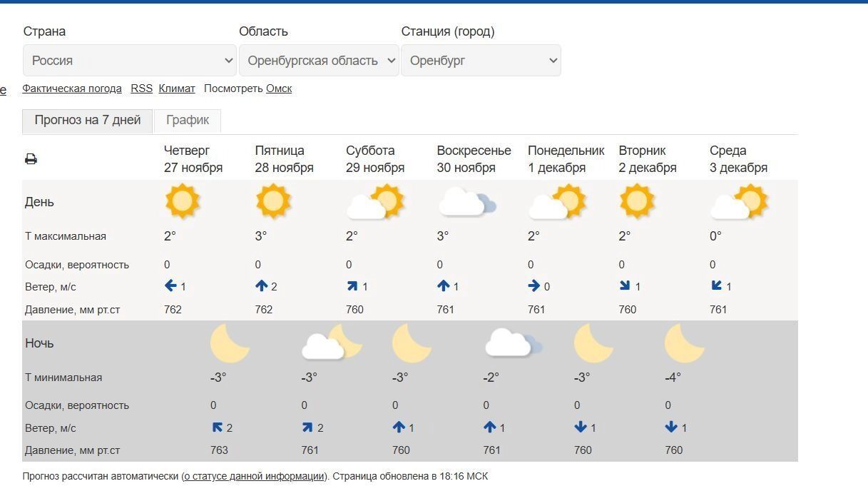Viewport: 868px width, 491px height.
Task: Click Thursday's left-pointing wind arrow
Action: tap(170, 286)
